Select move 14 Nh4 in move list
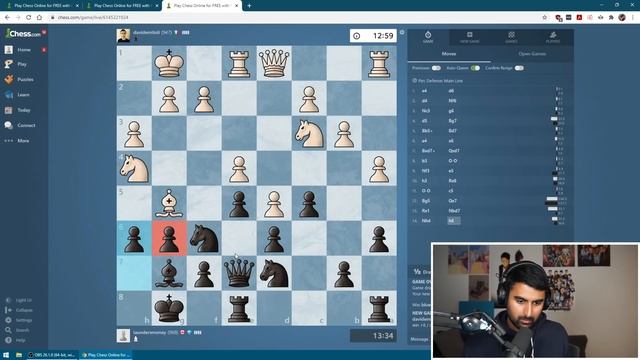Screen dimensions: 640x360 (426, 221)
